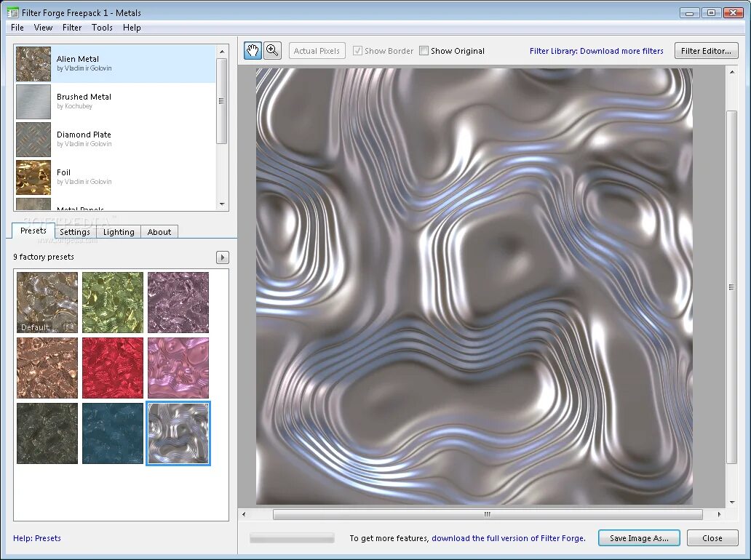Click preview horizontal scroll right arrow
This screenshot has width=751, height=560.
[x=719, y=514]
